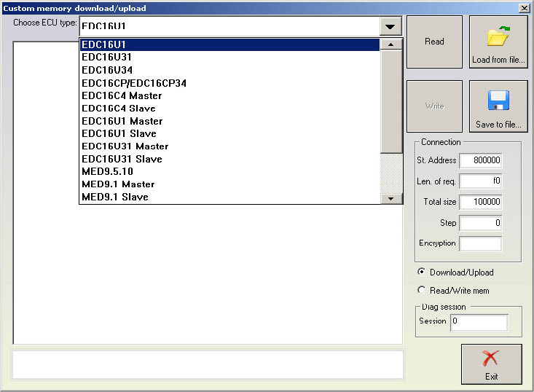Click the red X Exit icon

pyautogui.click(x=491, y=358)
